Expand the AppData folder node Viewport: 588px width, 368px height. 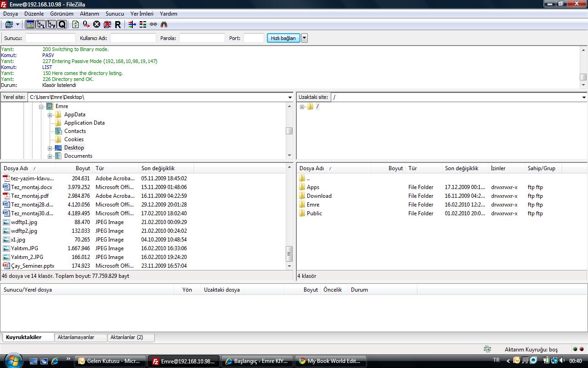point(50,115)
